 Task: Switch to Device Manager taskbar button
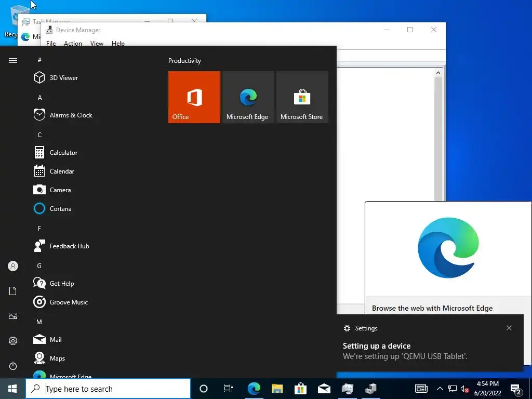coord(371,389)
